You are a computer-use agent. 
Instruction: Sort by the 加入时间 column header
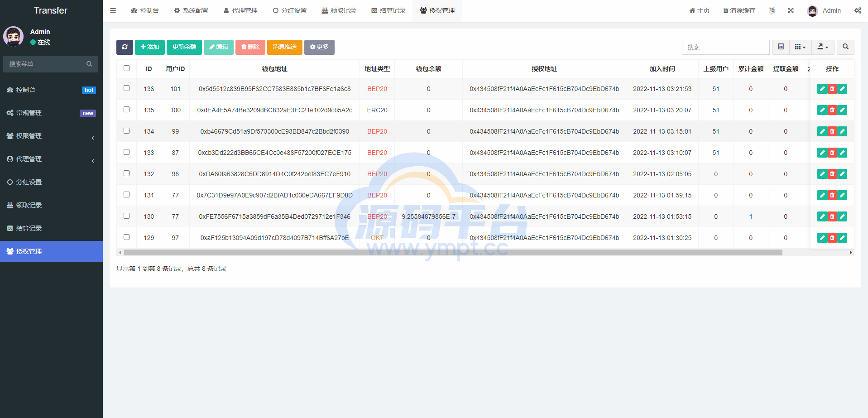(x=662, y=69)
